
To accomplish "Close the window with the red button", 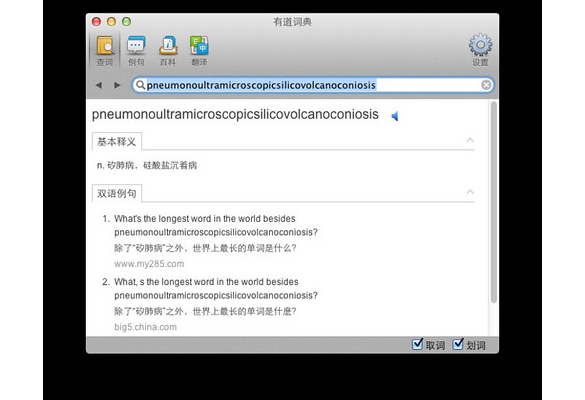I will pyautogui.click(x=97, y=22).
